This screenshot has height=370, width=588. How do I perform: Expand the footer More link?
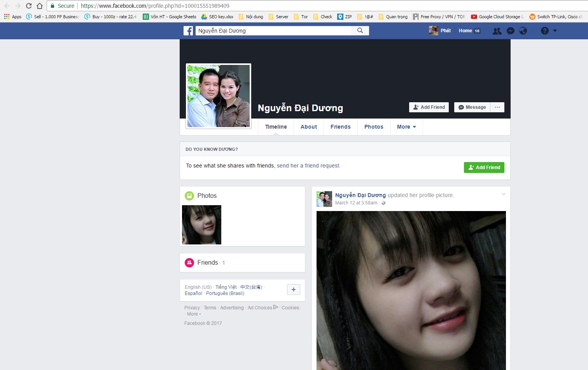point(194,314)
